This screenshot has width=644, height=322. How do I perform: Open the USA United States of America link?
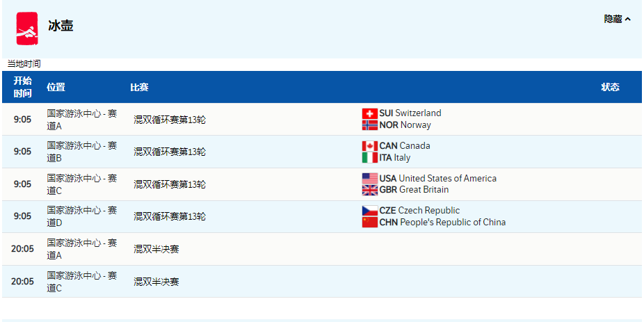pyautogui.click(x=437, y=179)
